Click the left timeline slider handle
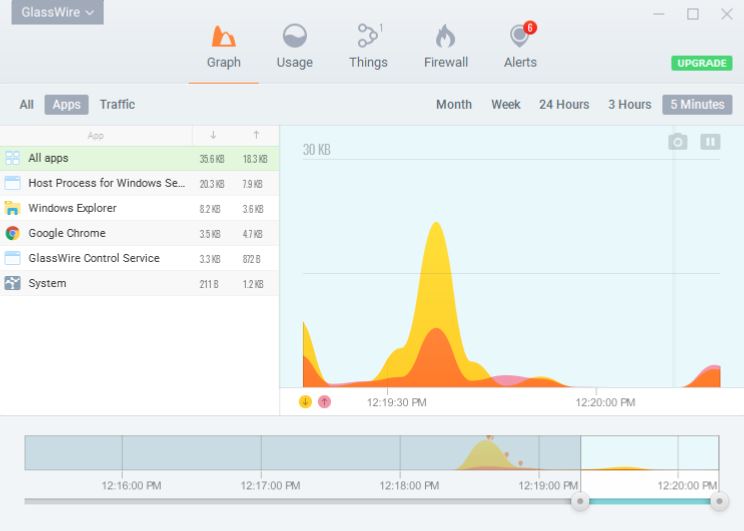Viewport: 744px width, 531px height. coord(580,501)
